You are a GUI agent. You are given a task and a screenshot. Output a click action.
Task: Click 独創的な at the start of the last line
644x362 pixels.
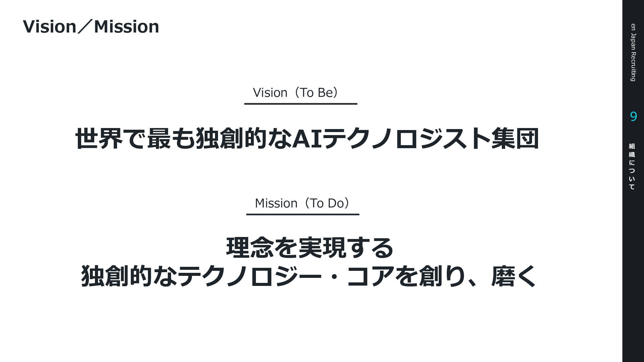pyautogui.click(x=128, y=277)
